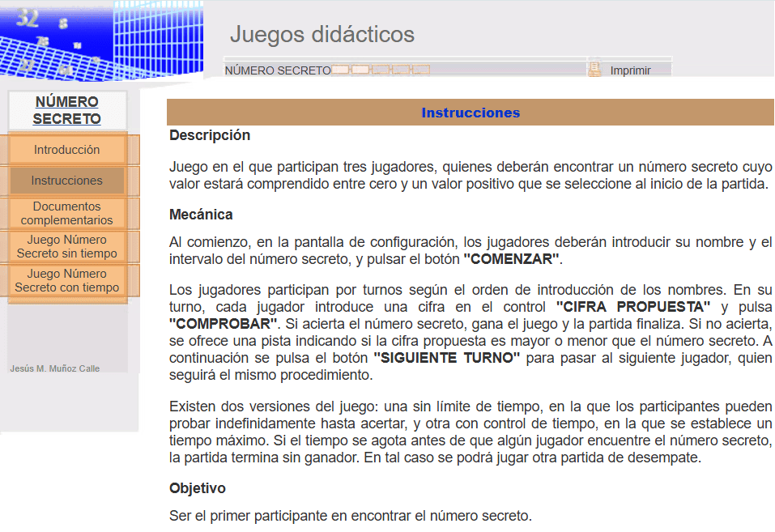Click NÚMERO SECRETO label in the top bar
This screenshot has width=775, height=532.
[x=277, y=70]
